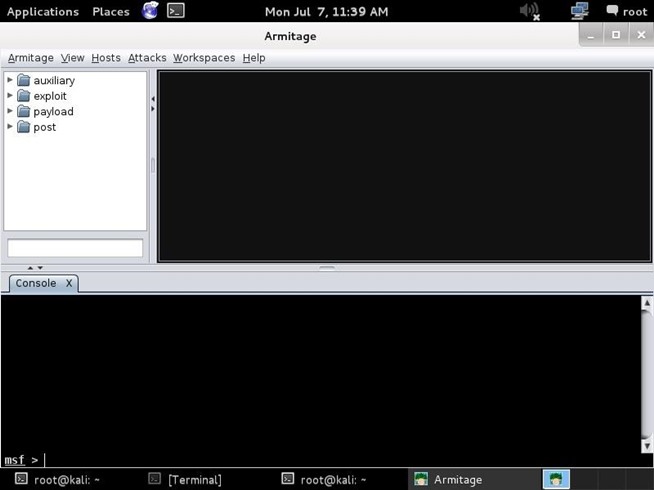This screenshot has width=654, height=490.
Task: Open the Attacks menu
Action: click(x=147, y=58)
